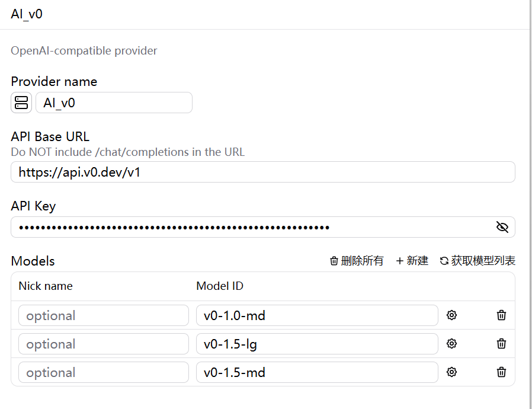Click nickname field for v0-1.5-lg

pos(104,344)
